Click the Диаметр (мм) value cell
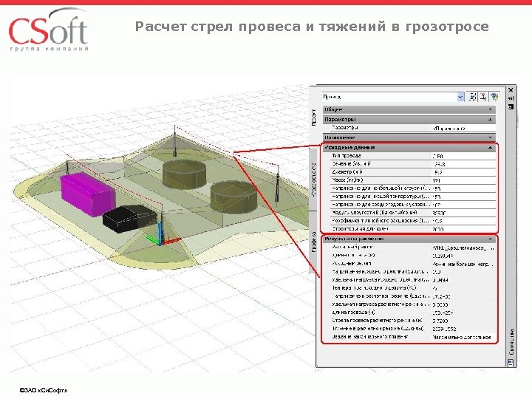Viewport: 532px width, 399px height. pos(463,172)
